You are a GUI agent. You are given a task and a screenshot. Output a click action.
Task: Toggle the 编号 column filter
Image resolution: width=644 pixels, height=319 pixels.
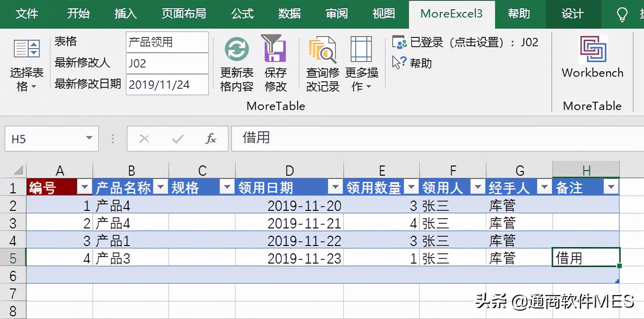(x=84, y=187)
